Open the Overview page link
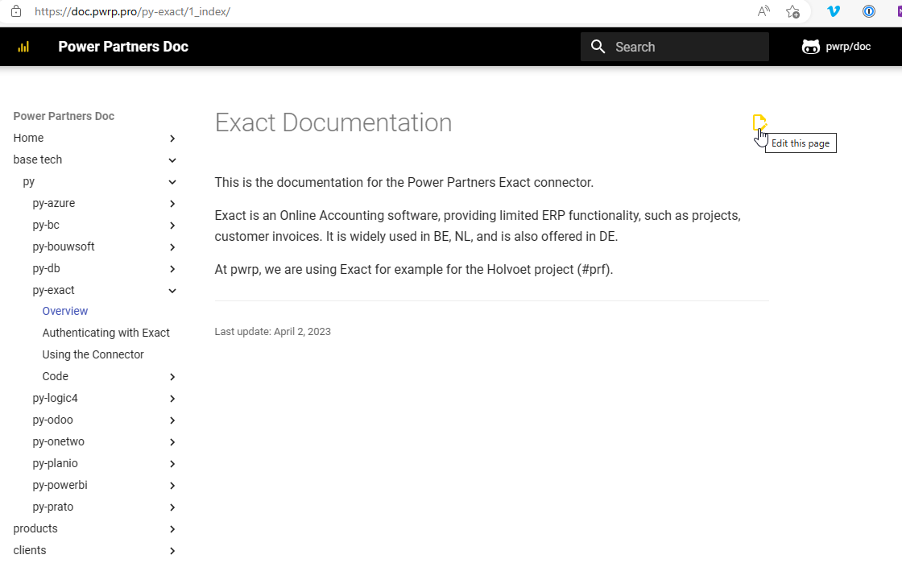This screenshot has height=588, width=902. click(65, 311)
